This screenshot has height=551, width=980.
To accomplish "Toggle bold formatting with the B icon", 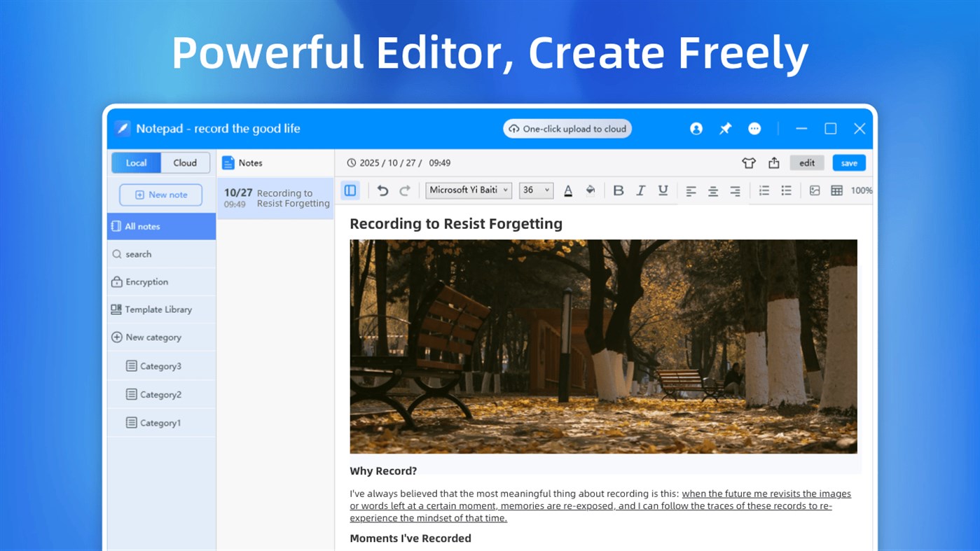I will [x=619, y=190].
